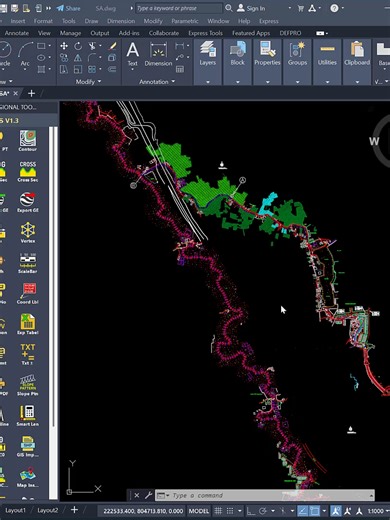Switch to the Layout1 tab
This screenshot has width=390, height=520.
point(15,510)
